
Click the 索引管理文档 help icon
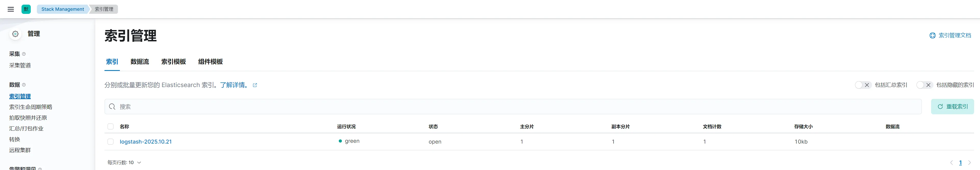[932, 35]
